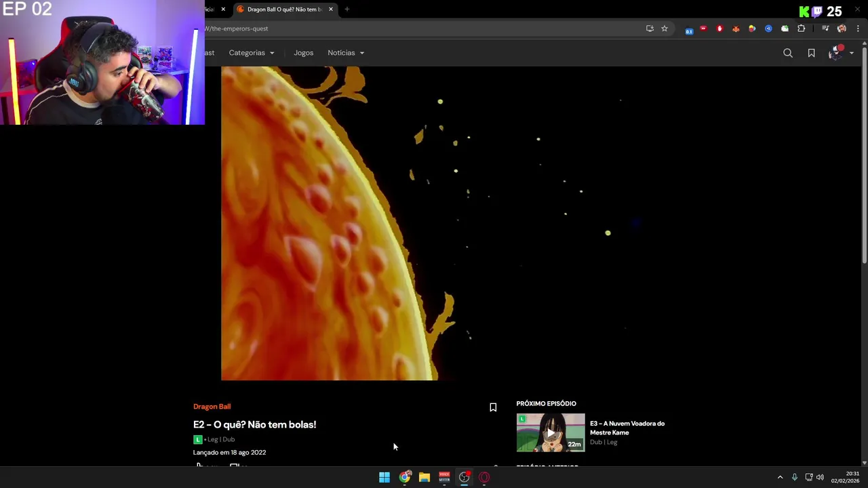Bookmark this page with the star icon
This screenshot has width=868, height=488.
tap(665, 28)
